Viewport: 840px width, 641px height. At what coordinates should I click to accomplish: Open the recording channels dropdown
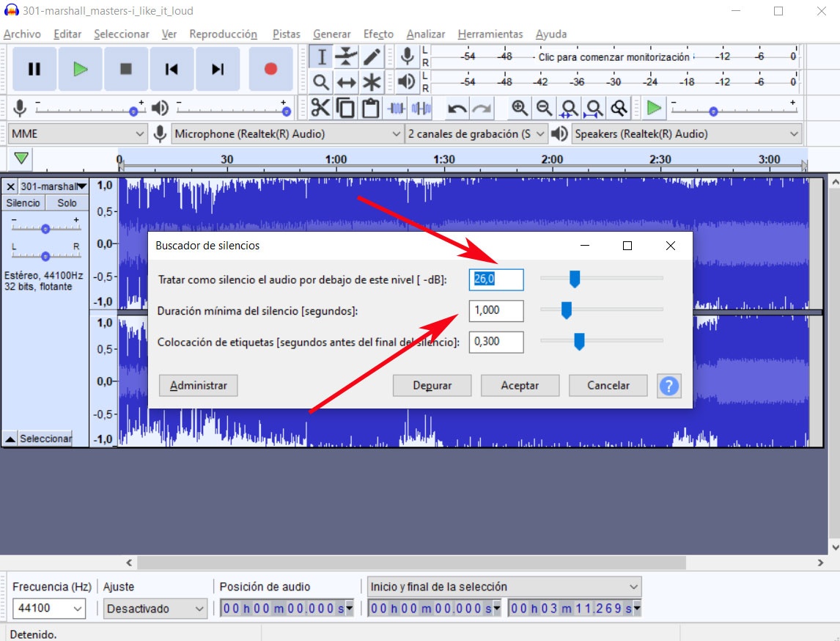476,134
